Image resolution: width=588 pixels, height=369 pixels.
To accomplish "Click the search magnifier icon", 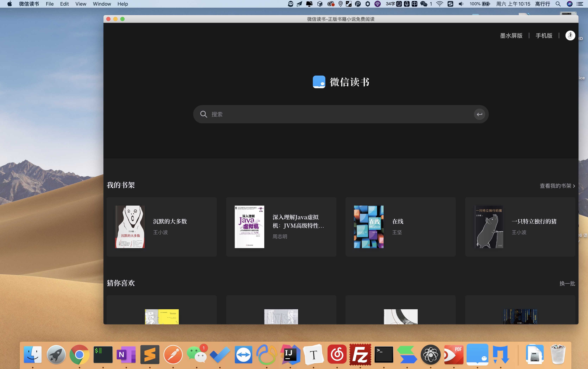I will [203, 114].
